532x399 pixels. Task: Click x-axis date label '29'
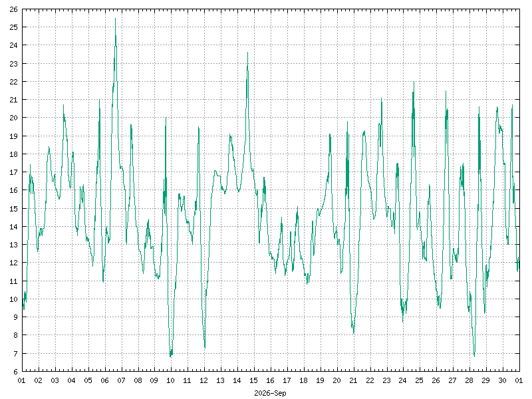(486, 380)
